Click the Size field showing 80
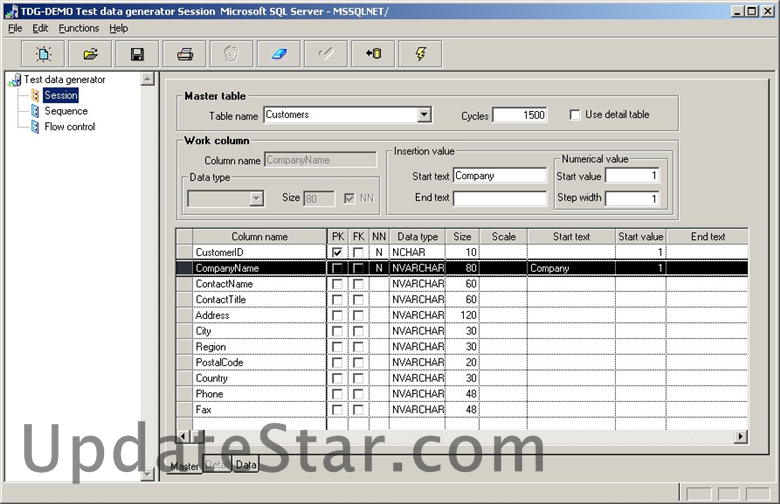 point(319,199)
